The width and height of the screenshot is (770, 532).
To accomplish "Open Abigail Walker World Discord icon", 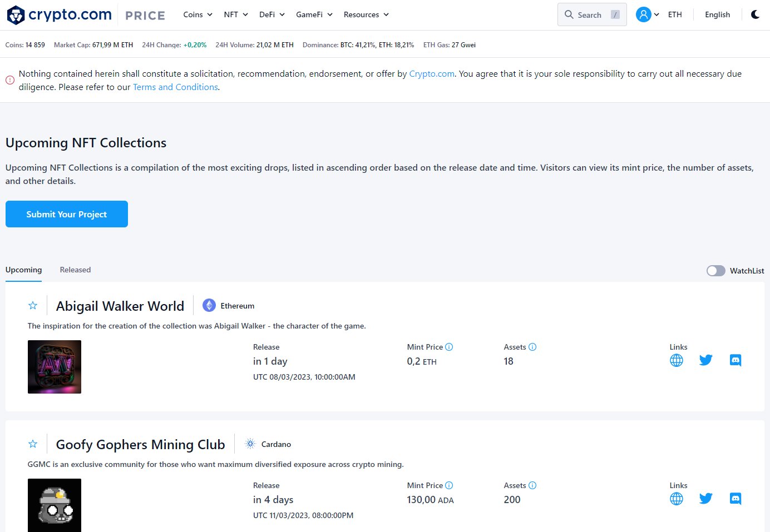I will (736, 360).
